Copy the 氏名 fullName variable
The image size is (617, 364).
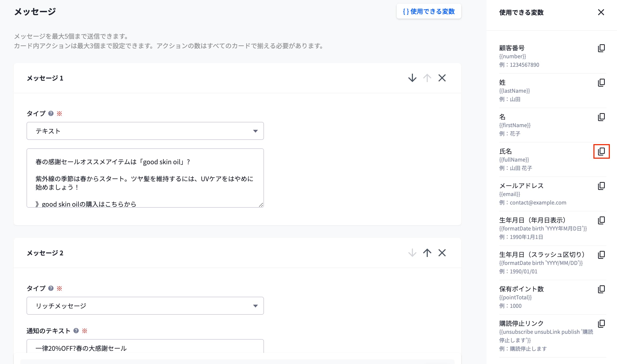coord(601,152)
